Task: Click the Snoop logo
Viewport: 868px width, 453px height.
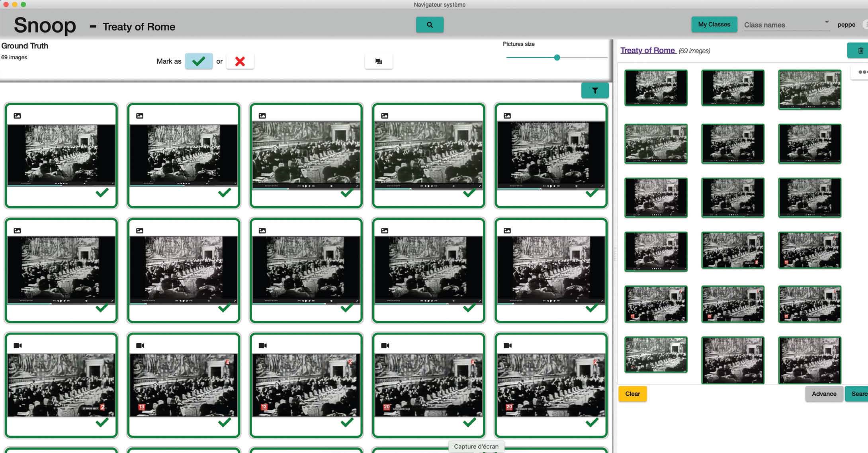Action: [45, 25]
